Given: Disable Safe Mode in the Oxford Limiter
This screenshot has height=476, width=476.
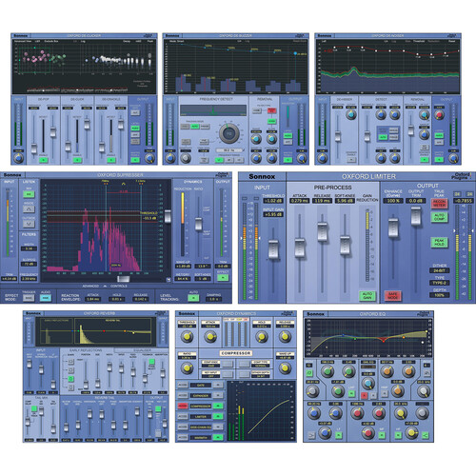Looking at the screenshot, I should tap(392, 296).
